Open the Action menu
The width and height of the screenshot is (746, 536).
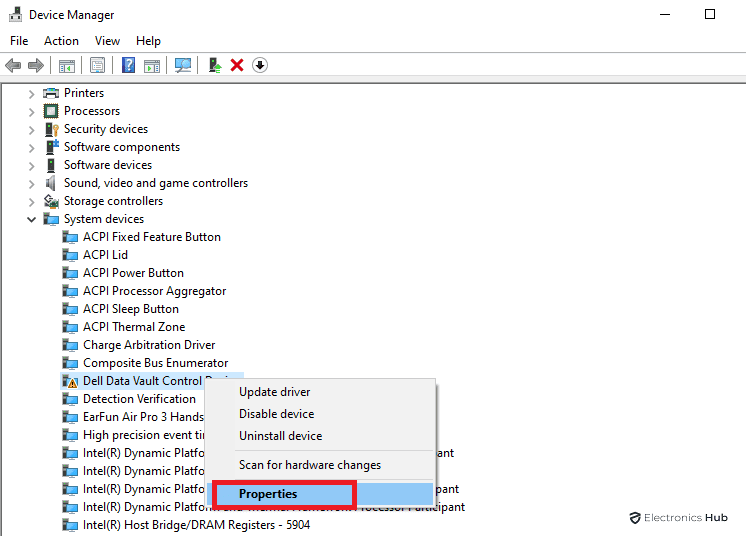(x=61, y=41)
